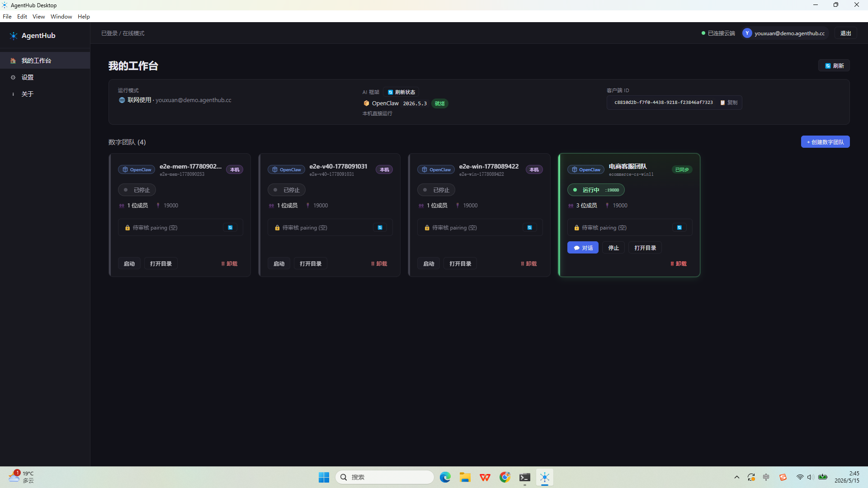Screen dimensions: 868x488
Task: Refresh pairing on e2e-win-1778089422 card
Action: click(529, 228)
